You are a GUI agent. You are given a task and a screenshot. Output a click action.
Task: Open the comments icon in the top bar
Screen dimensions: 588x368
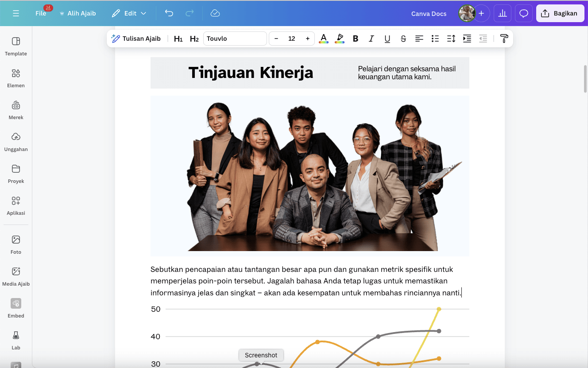[523, 13]
